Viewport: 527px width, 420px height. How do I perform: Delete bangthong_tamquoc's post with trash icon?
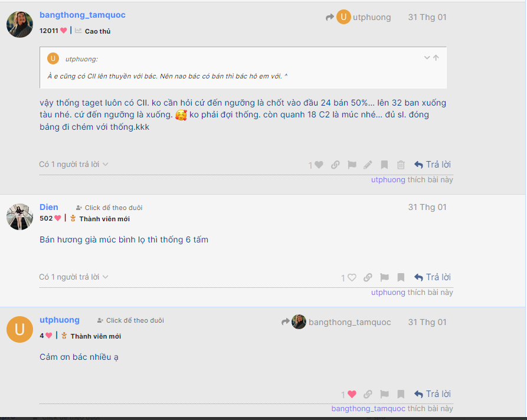point(401,165)
